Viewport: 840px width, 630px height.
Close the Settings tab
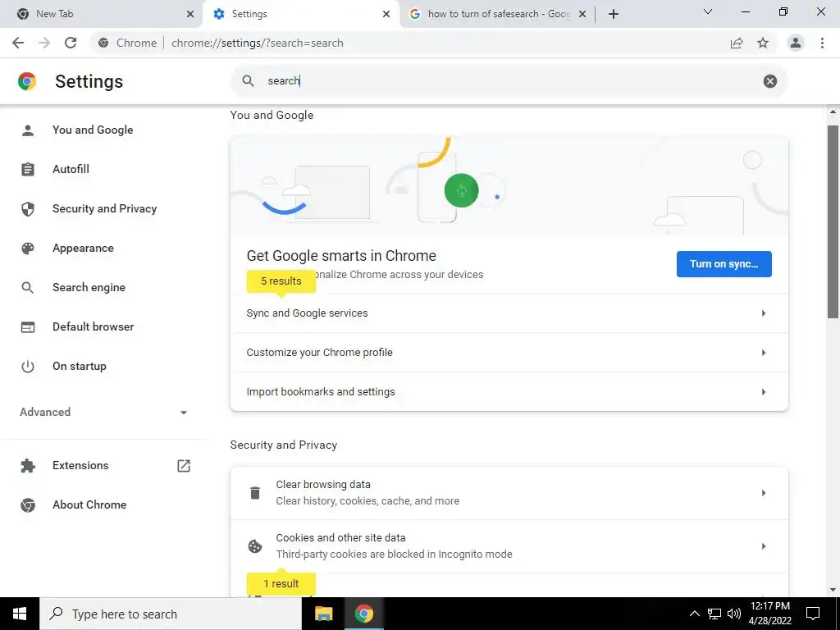tap(386, 14)
